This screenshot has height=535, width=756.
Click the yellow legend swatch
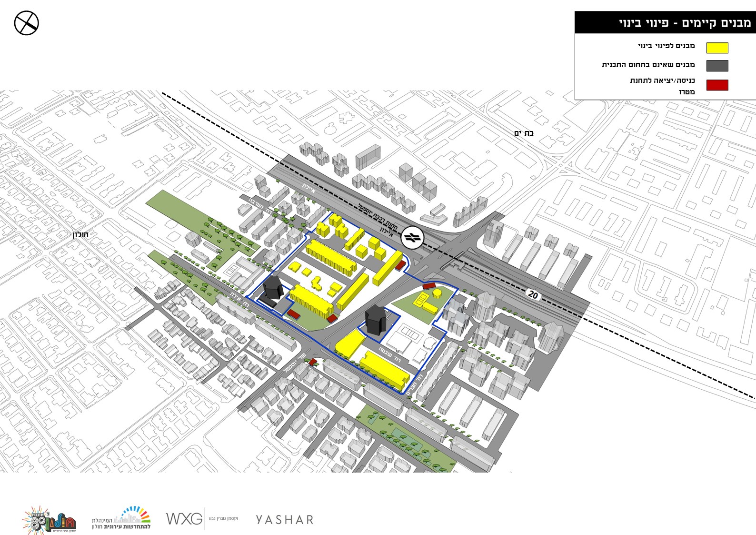coord(717,48)
